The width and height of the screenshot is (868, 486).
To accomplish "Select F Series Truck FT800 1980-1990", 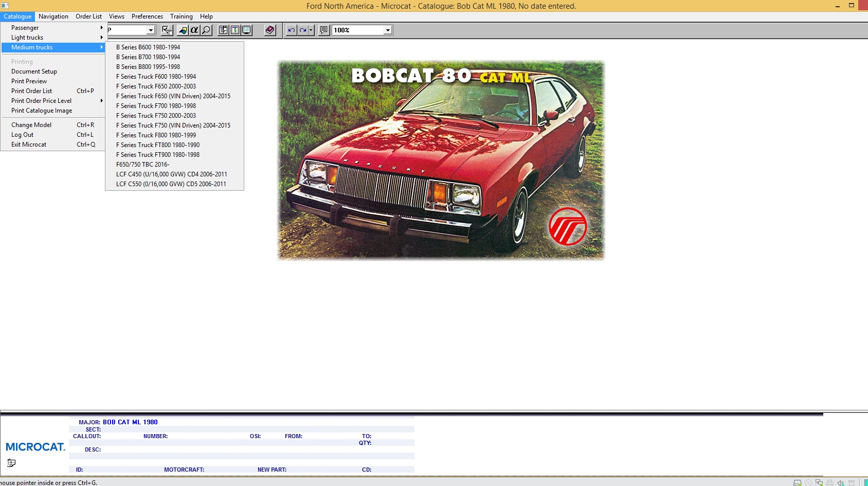I will pos(174,145).
